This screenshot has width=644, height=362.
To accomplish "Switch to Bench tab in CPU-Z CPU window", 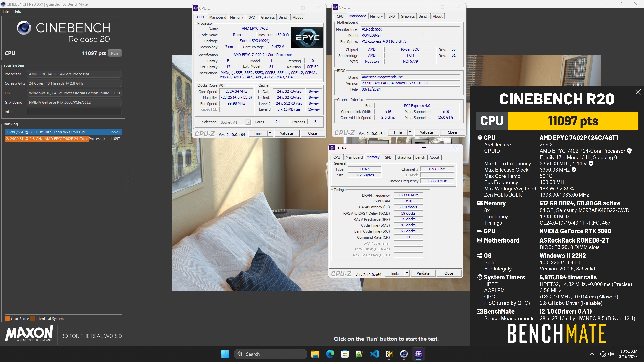I will (283, 17).
